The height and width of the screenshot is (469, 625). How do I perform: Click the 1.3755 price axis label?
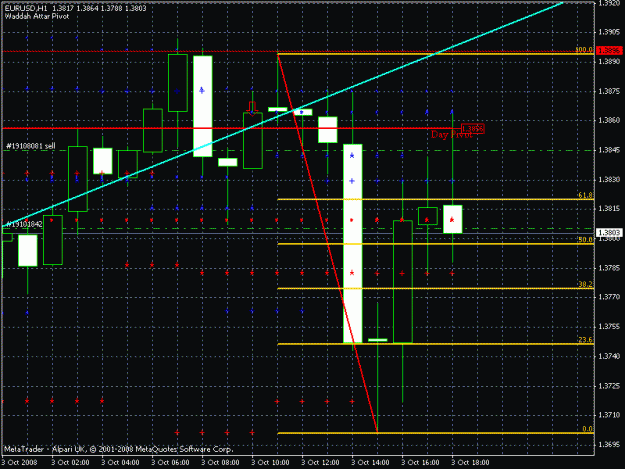point(609,327)
